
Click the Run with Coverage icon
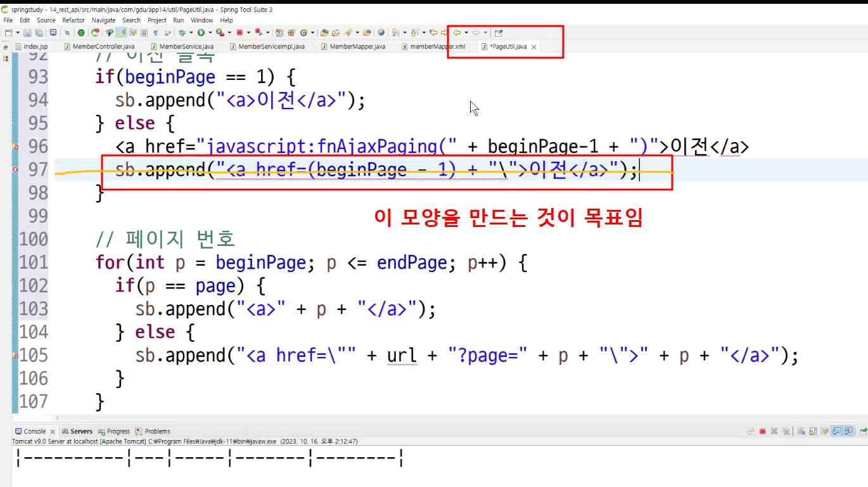point(220,32)
